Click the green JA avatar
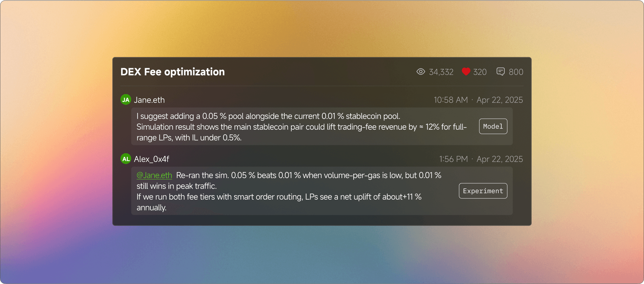The height and width of the screenshot is (284, 644). click(126, 100)
